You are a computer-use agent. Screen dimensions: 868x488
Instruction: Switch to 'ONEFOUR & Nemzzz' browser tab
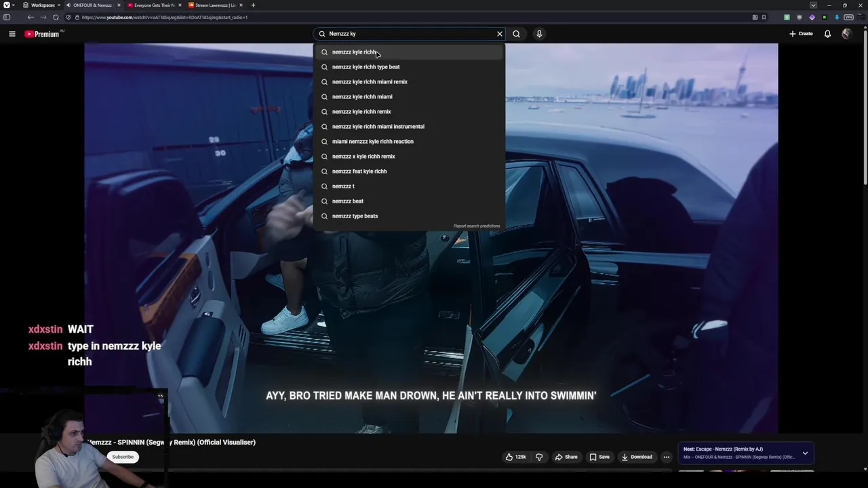click(x=94, y=5)
